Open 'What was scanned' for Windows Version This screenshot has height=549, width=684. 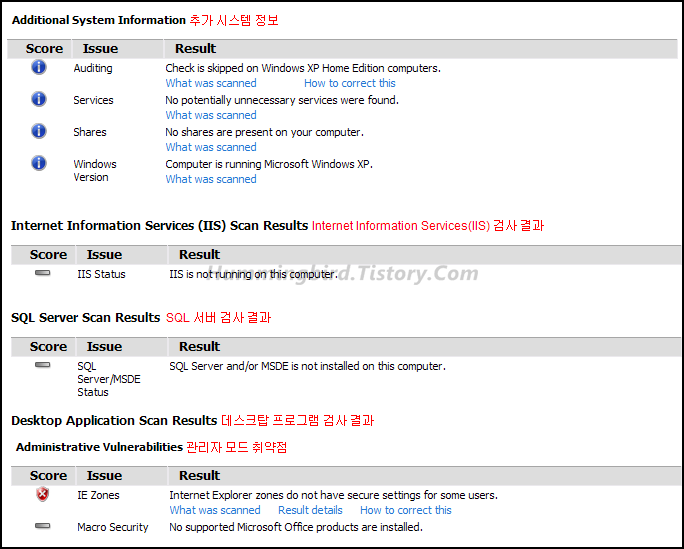click(x=211, y=180)
